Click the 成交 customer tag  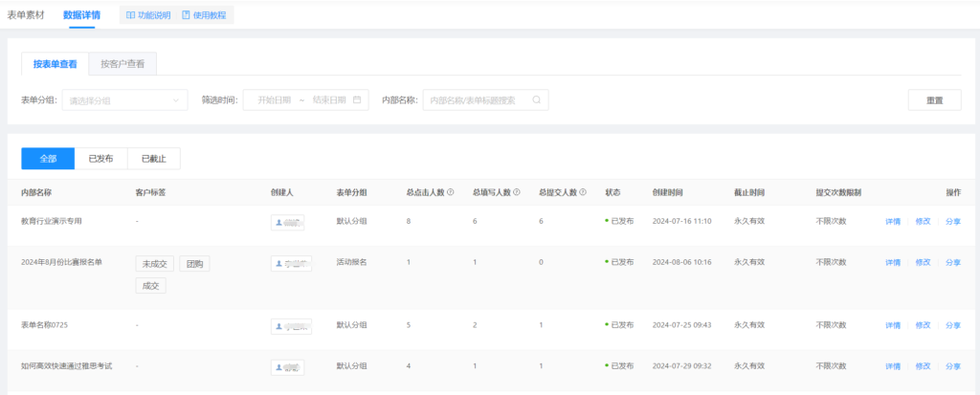[150, 286]
